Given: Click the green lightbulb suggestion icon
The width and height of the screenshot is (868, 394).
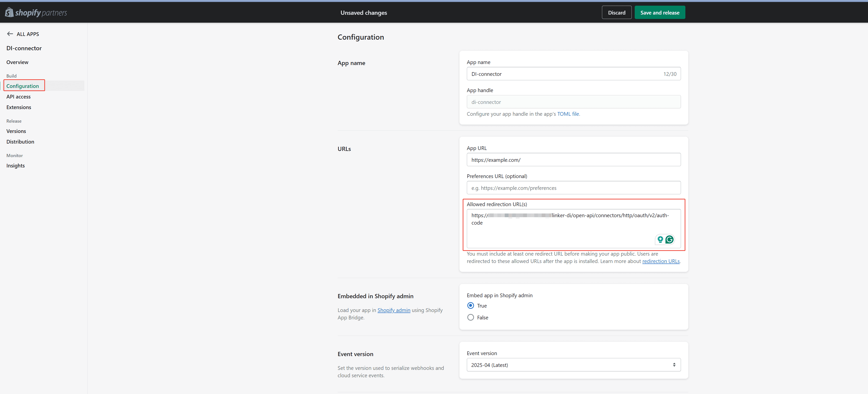Looking at the screenshot, I should 660,239.
